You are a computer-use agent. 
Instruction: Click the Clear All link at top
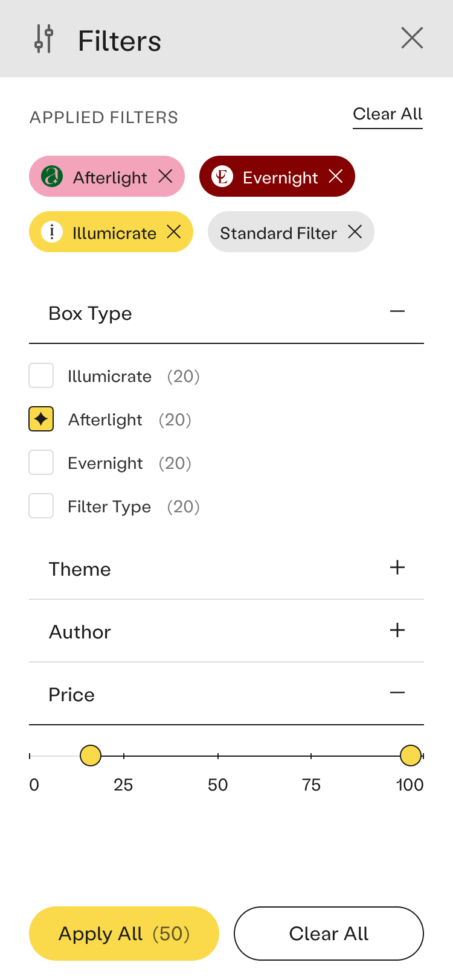point(387,114)
